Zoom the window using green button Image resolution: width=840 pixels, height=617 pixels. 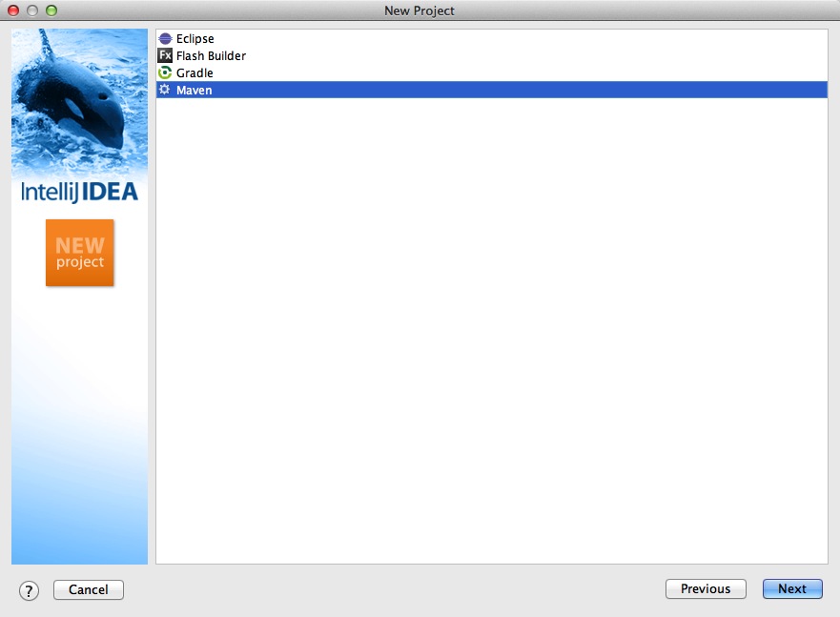[51, 10]
